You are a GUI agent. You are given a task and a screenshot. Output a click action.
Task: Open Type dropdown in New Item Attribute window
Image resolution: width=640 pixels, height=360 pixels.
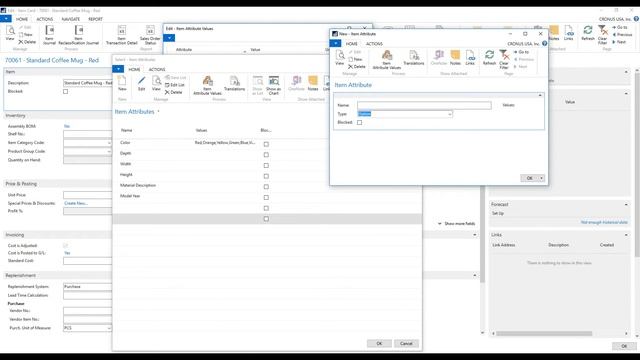point(449,114)
